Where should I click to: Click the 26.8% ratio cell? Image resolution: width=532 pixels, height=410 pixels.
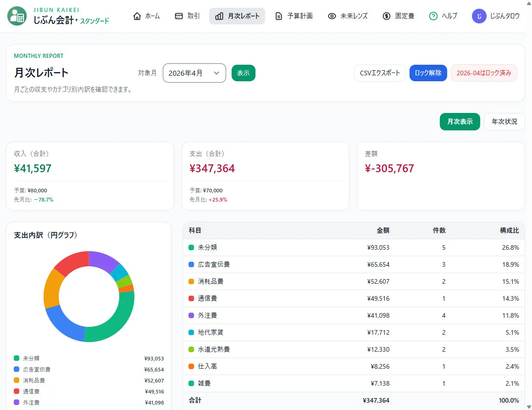tap(510, 247)
